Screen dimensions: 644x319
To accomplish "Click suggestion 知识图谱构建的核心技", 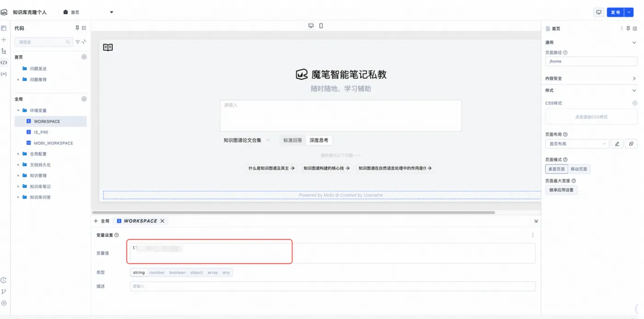I will click(x=327, y=168).
